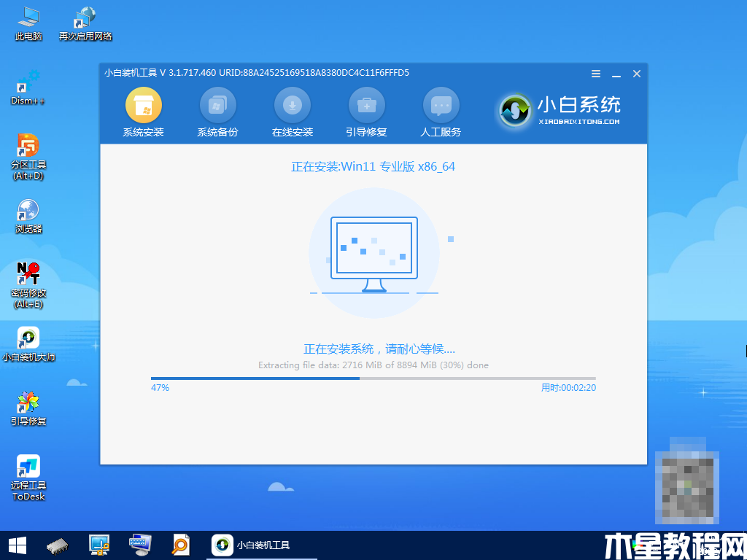
Task: Switch to 系统备份 tab
Action: [x=217, y=113]
